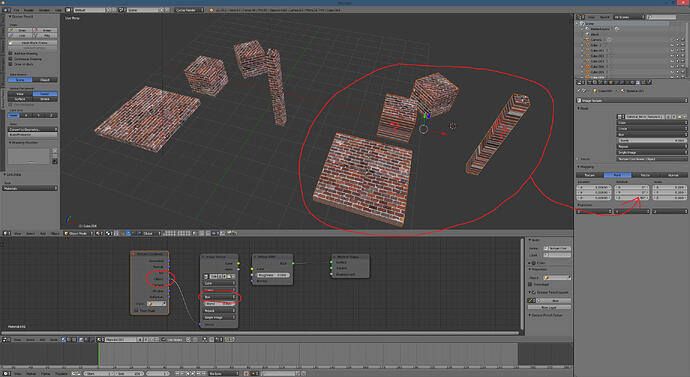The image size is (690, 377).
Task: Click Convert to Geometry button
Action: 33,129
